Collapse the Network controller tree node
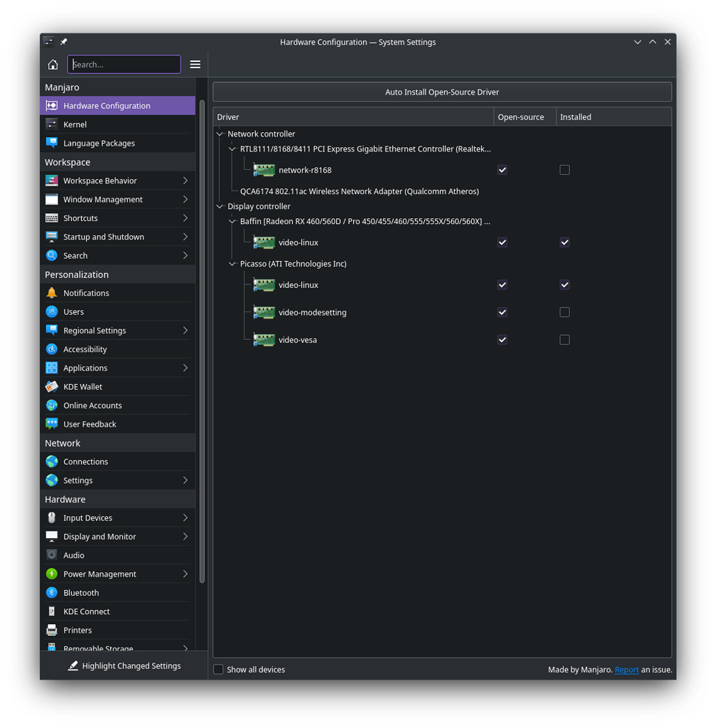The height and width of the screenshot is (728, 717). (220, 134)
